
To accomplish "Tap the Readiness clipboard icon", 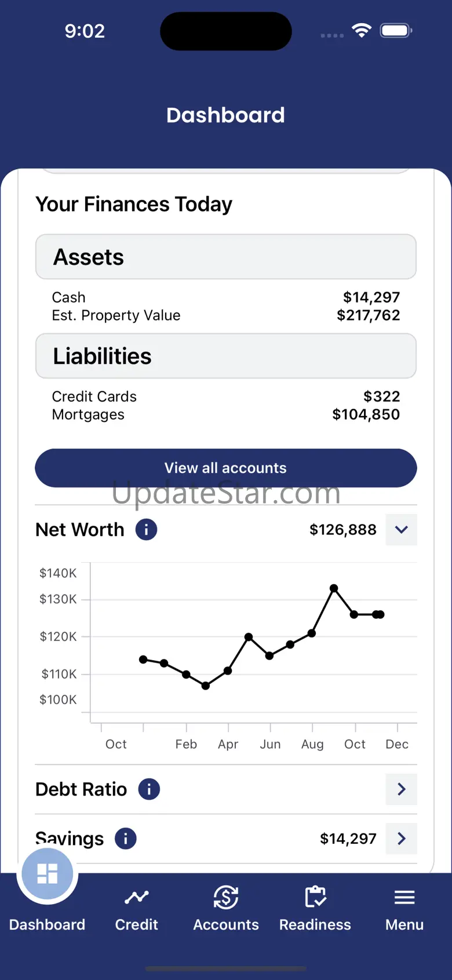I will (x=315, y=898).
